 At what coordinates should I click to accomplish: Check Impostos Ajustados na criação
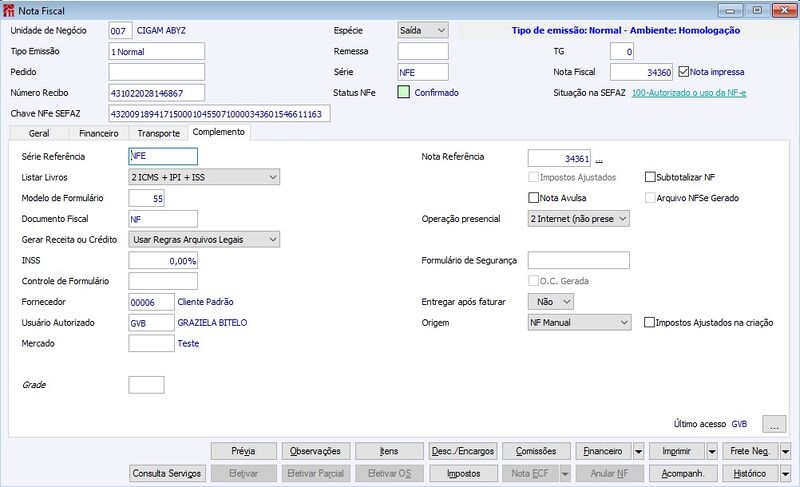click(649, 322)
